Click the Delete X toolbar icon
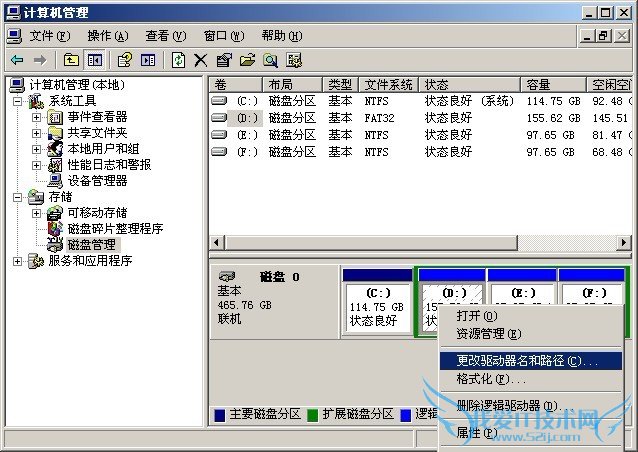Viewport: 638px width, 452px height. click(200, 60)
